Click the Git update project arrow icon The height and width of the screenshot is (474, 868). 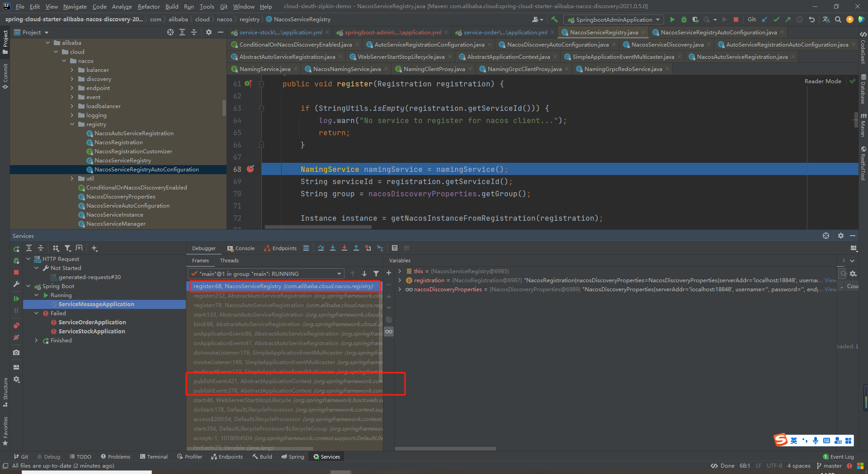[x=764, y=19]
